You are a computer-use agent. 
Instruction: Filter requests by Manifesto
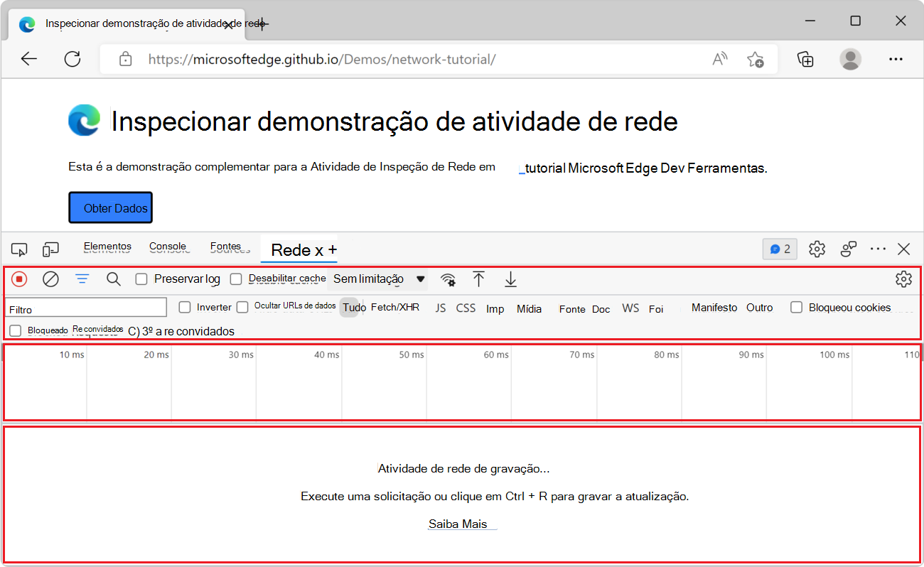click(x=714, y=308)
